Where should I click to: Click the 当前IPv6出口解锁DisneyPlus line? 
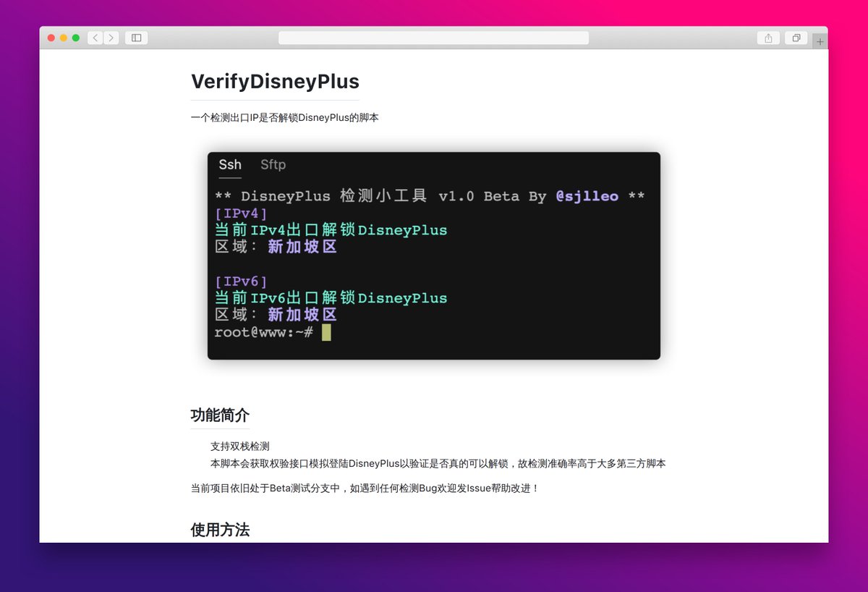pos(331,298)
